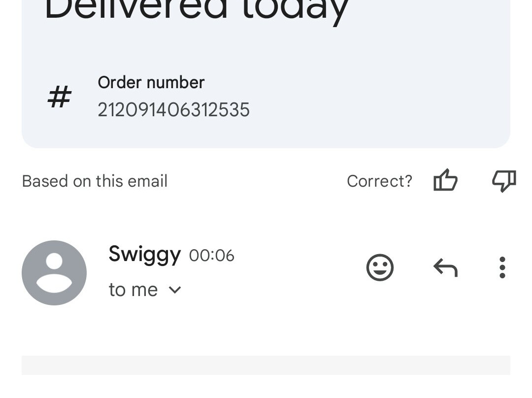Show details by tapping "to me"
The image size is (532, 398).
pos(133,290)
